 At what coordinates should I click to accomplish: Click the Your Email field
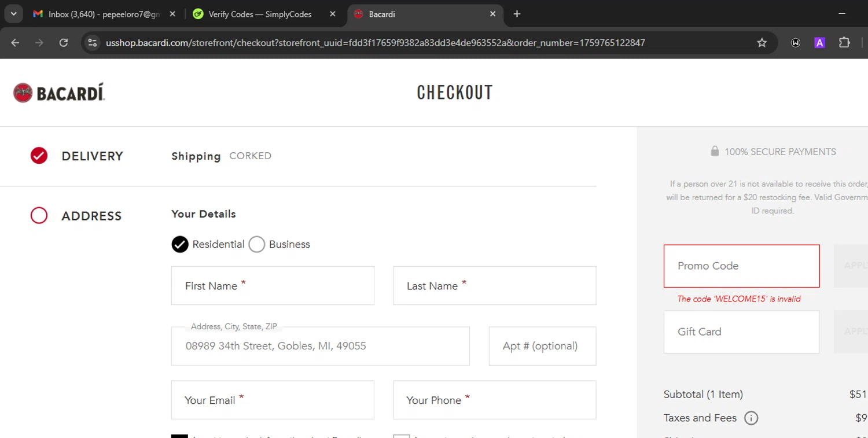[x=273, y=400]
